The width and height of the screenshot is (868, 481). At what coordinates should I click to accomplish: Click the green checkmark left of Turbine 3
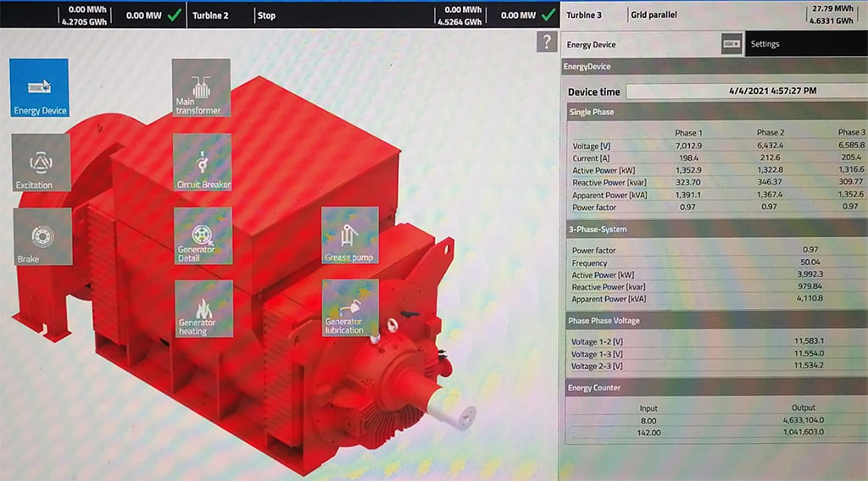point(549,14)
